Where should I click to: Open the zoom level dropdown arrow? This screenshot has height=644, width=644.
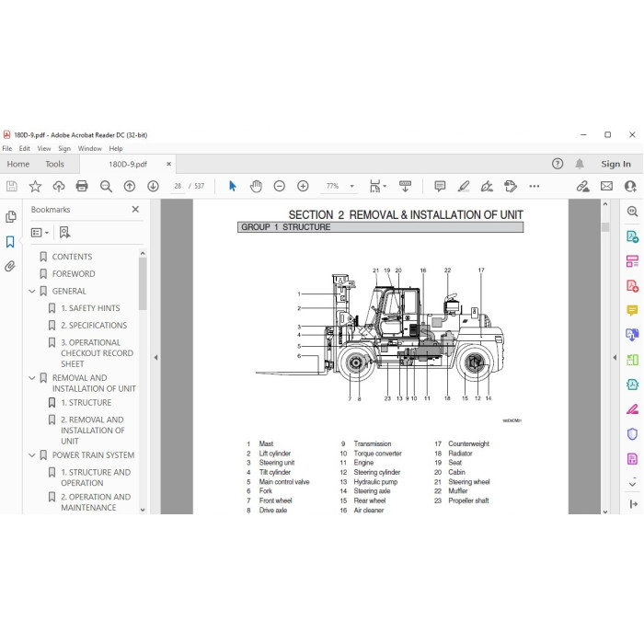click(x=352, y=187)
